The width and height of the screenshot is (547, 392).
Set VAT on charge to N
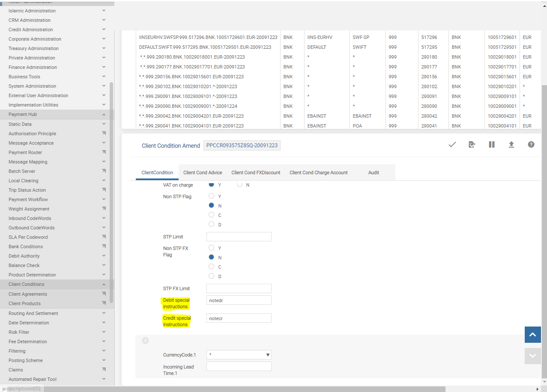[x=239, y=185]
